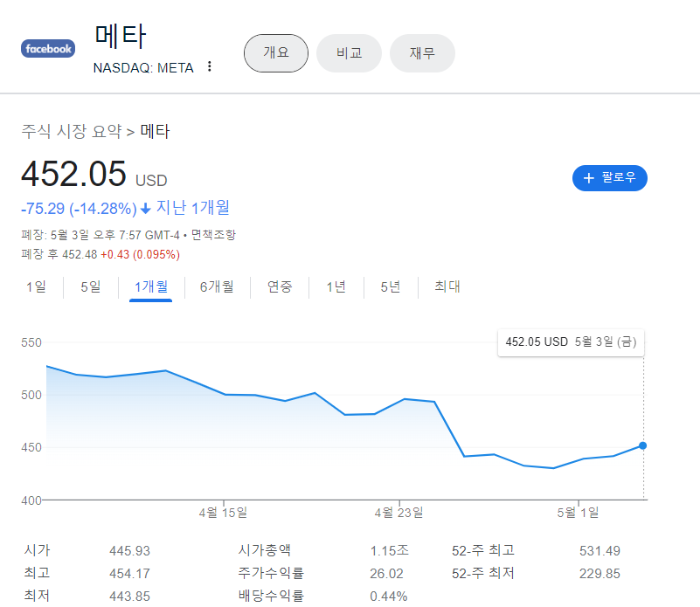Viewport: 700px width, 607px height.
Task: Switch chart to 1일 range
Action: pos(36,286)
